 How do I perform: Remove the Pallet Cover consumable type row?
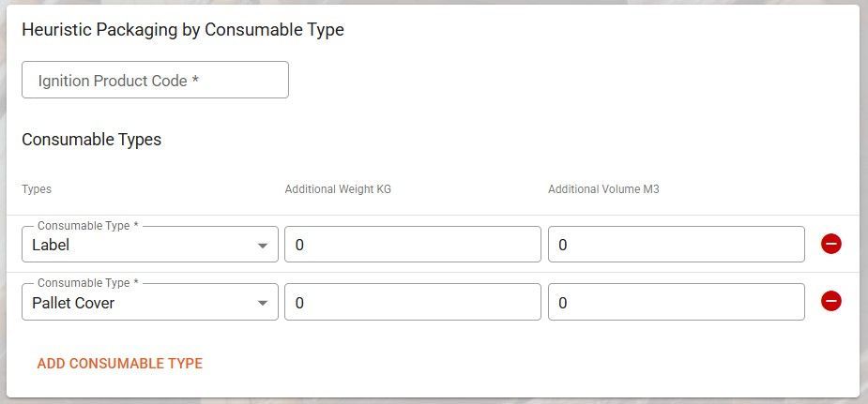tap(830, 301)
